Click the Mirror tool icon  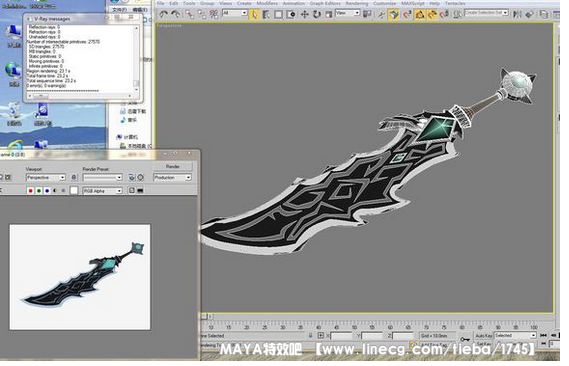coord(517,15)
